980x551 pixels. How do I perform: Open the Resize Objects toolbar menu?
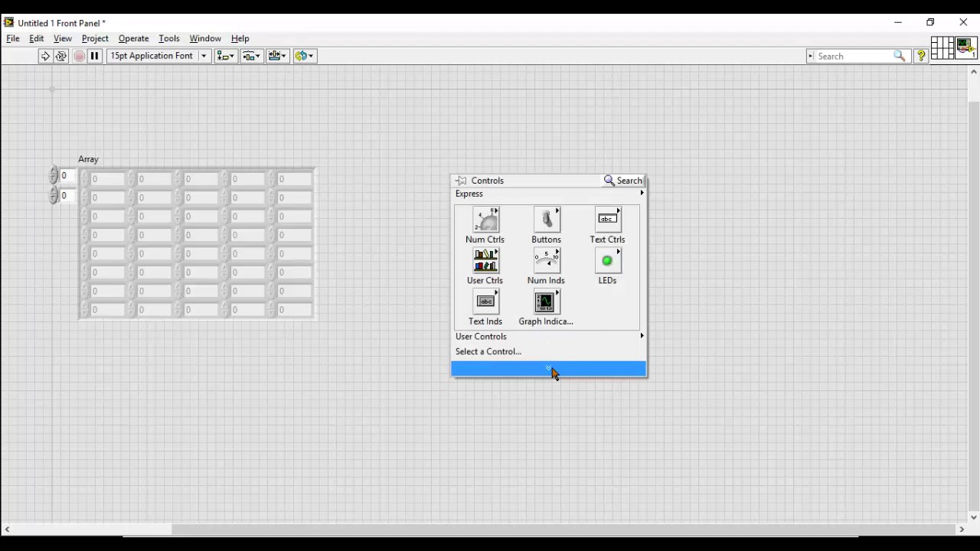(x=278, y=56)
